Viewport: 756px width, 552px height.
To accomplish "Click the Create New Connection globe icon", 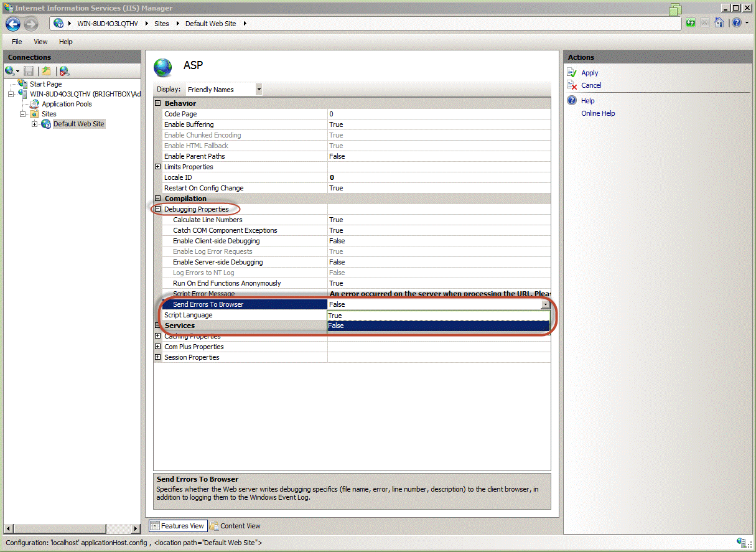I will tap(10, 71).
